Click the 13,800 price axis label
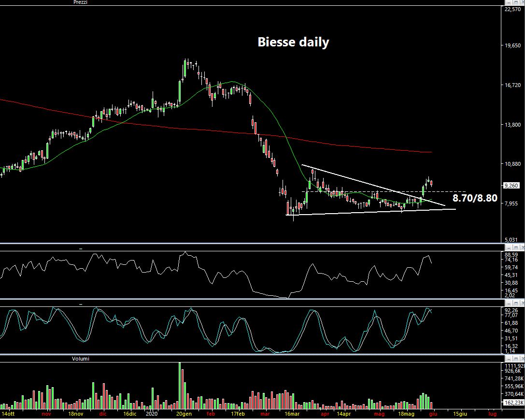 click(x=513, y=125)
